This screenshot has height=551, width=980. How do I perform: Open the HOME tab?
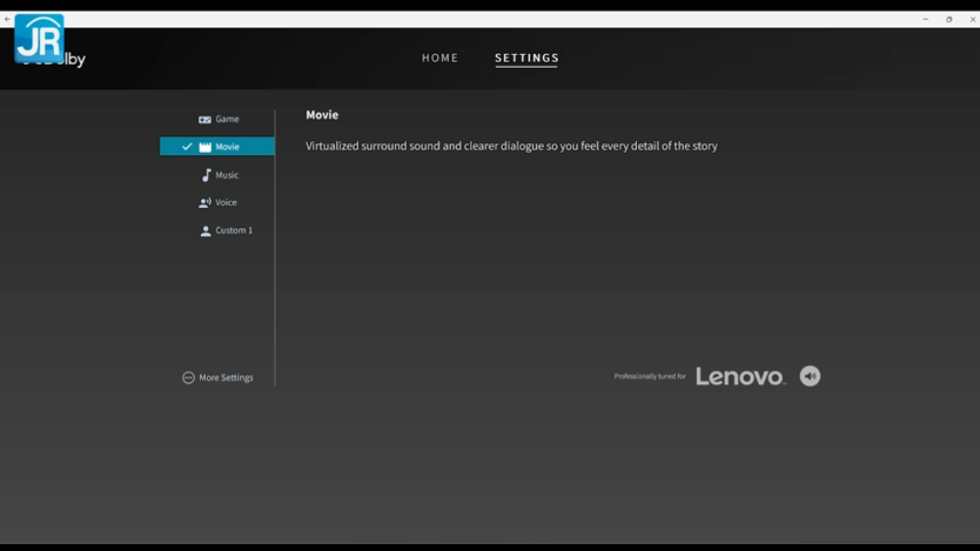(439, 58)
